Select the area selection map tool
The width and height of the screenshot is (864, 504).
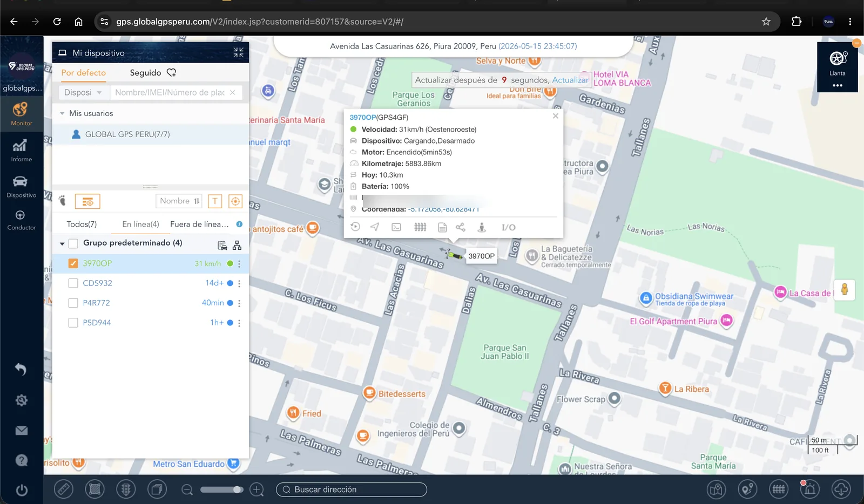click(x=94, y=489)
